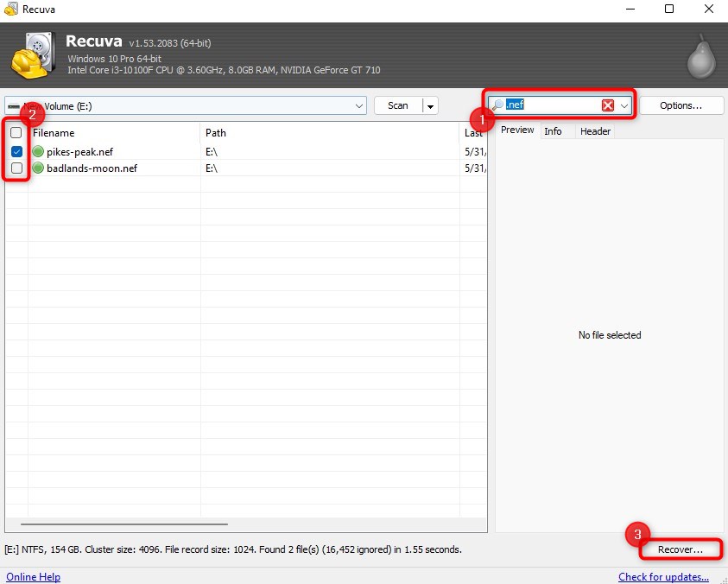Open the New Volume (E:) drive dropdown
The height and width of the screenshot is (584, 728).
point(186,106)
